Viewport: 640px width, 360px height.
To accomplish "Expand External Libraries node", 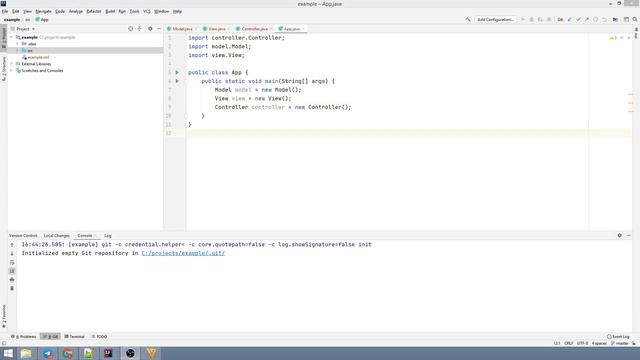I will point(11,64).
